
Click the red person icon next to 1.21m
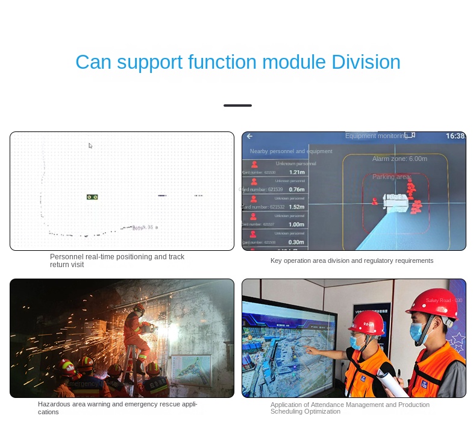pos(254,165)
